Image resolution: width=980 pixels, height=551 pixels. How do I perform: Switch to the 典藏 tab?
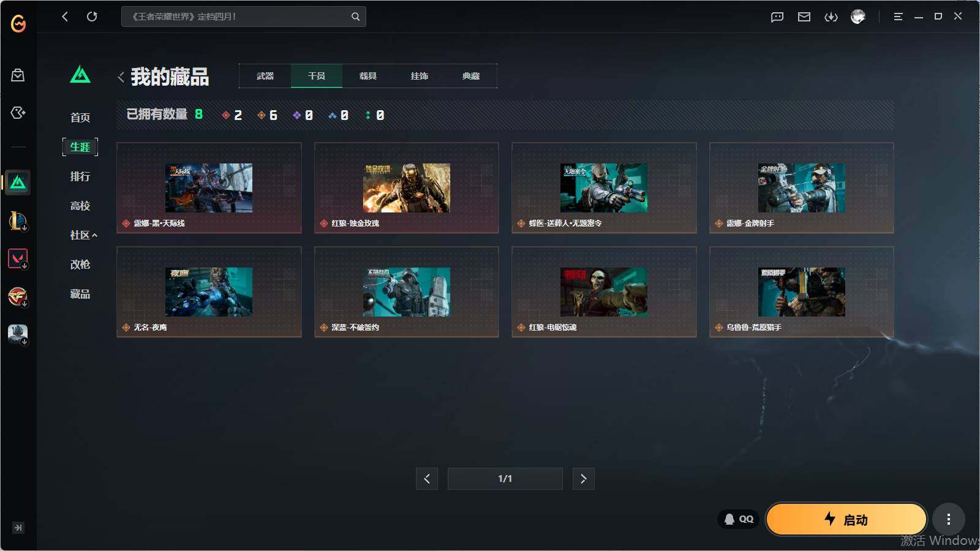coord(471,76)
